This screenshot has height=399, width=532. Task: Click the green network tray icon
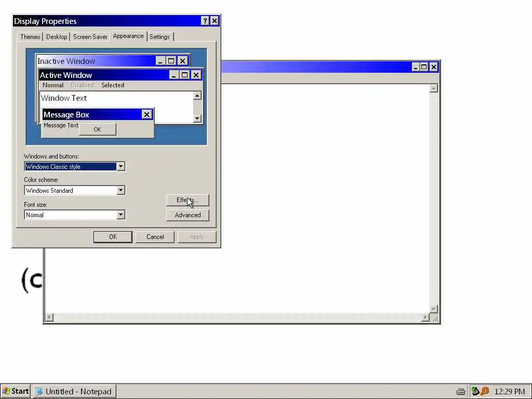point(475,392)
